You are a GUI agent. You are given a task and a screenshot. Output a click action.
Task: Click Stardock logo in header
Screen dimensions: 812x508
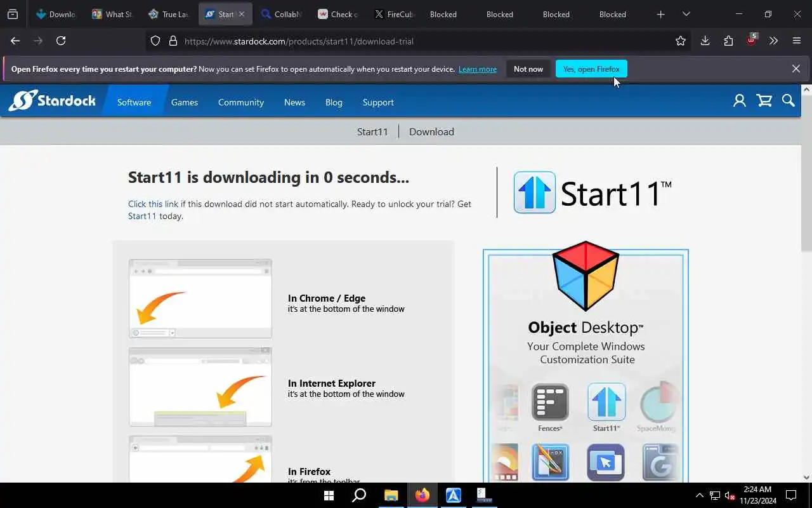pyautogui.click(x=52, y=100)
